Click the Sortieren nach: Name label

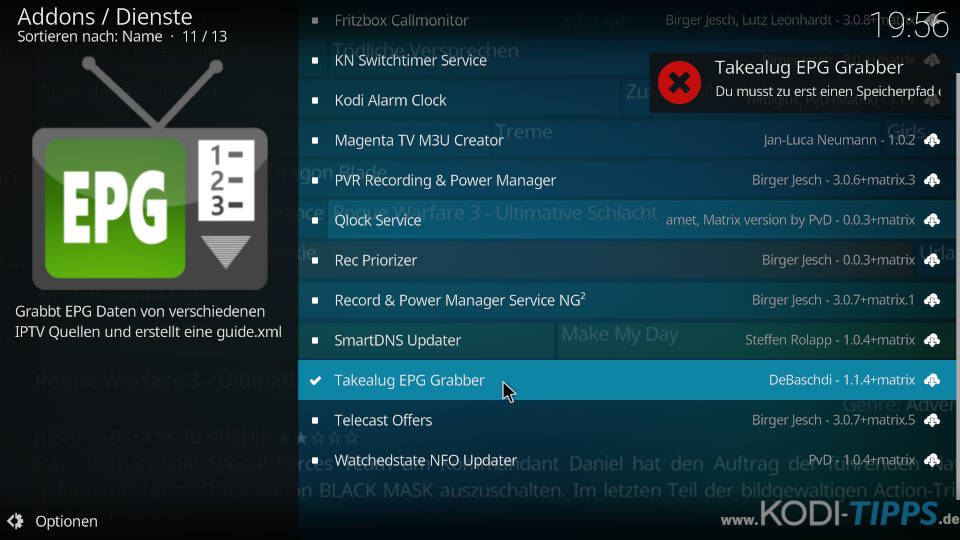90,37
